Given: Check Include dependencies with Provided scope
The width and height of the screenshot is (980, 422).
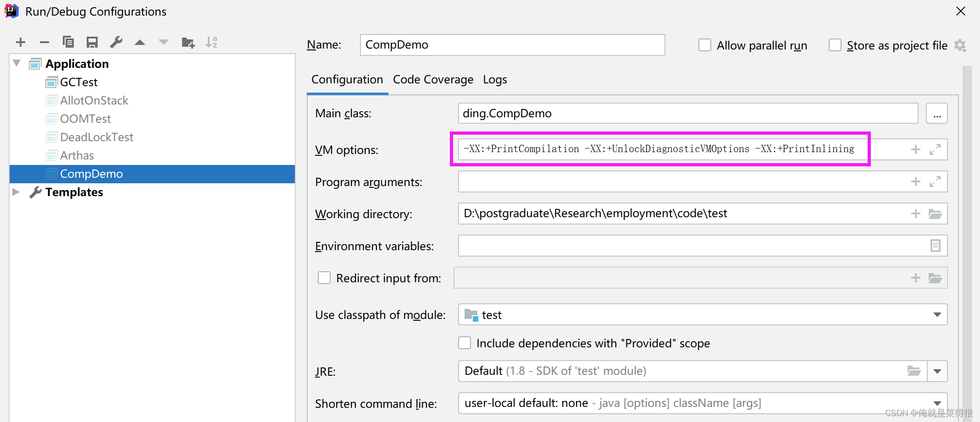Looking at the screenshot, I should point(465,343).
